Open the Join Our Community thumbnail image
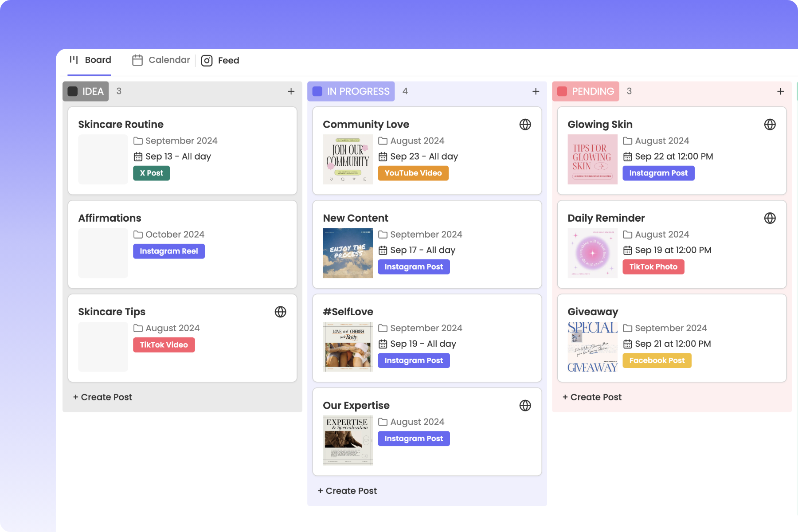This screenshot has width=798, height=532. tap(348, 159)
